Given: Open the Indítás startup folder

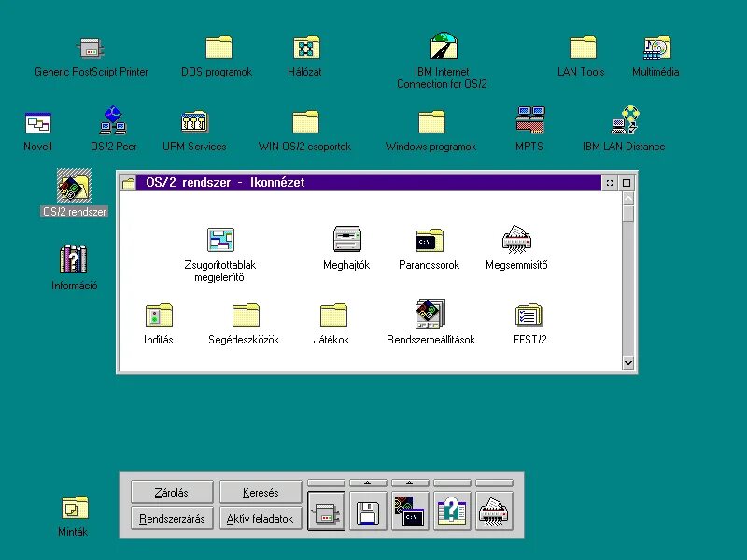Looking at the screenshot, I should (x=159, y=315).
